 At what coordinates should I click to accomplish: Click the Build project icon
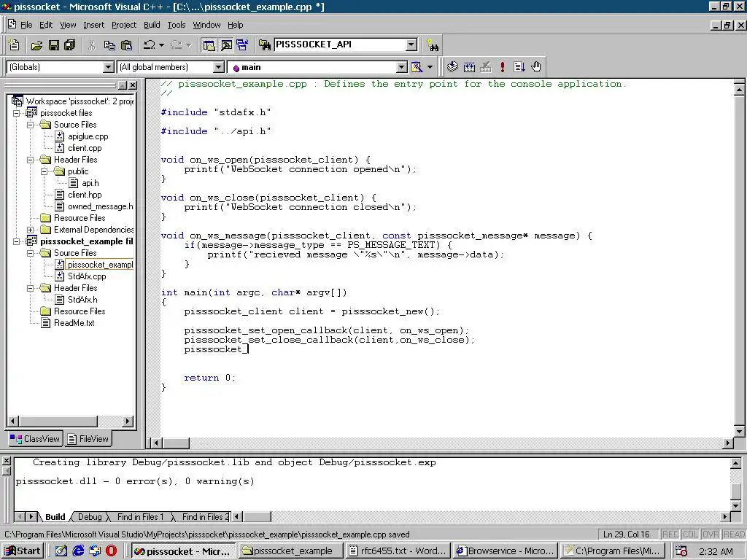pos(469,66)
